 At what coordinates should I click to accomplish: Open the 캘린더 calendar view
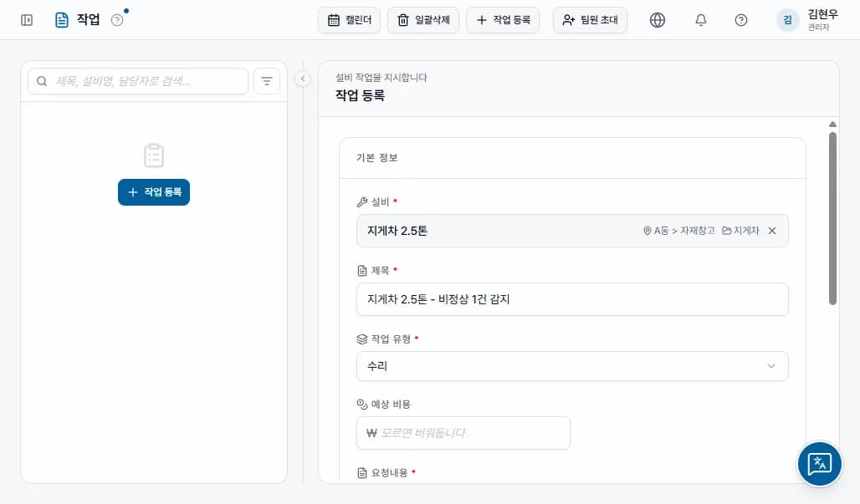pyautogui.click(x=350, y=20)
